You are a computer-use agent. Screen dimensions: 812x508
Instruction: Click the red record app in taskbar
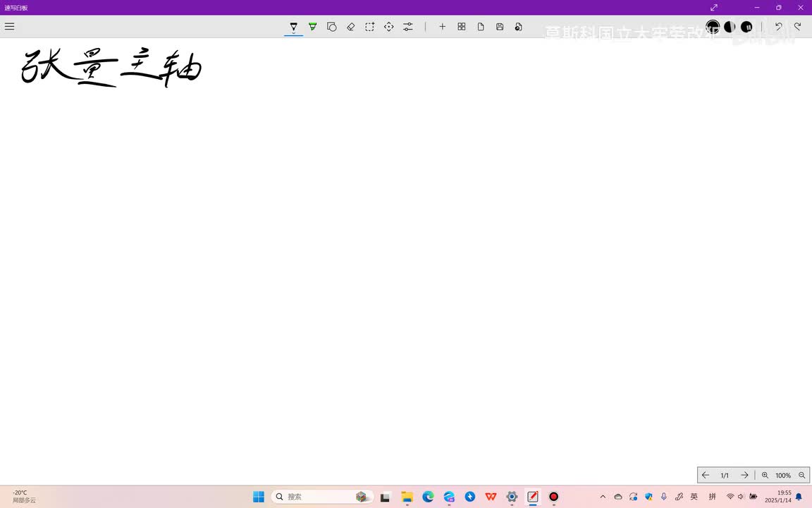point(553,497)
